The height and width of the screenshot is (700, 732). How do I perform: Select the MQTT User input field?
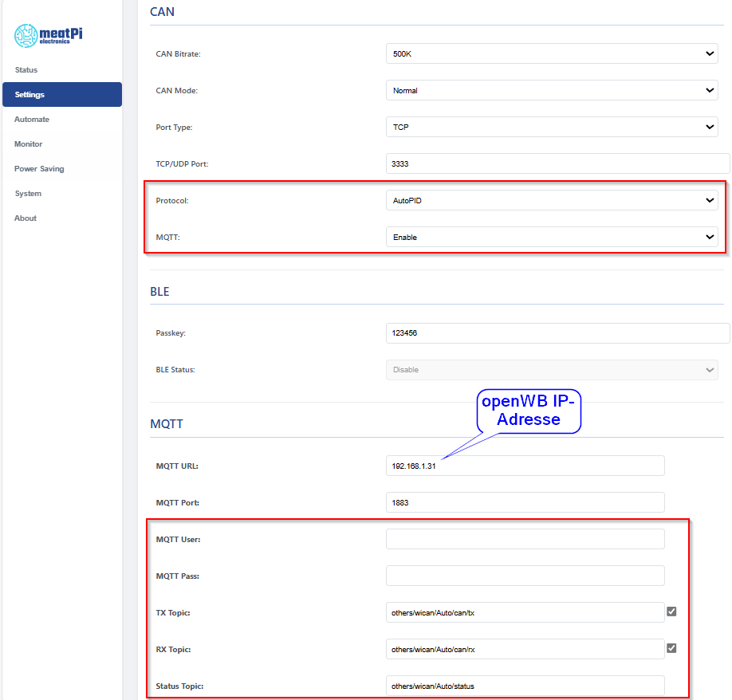tap(525, 539)
